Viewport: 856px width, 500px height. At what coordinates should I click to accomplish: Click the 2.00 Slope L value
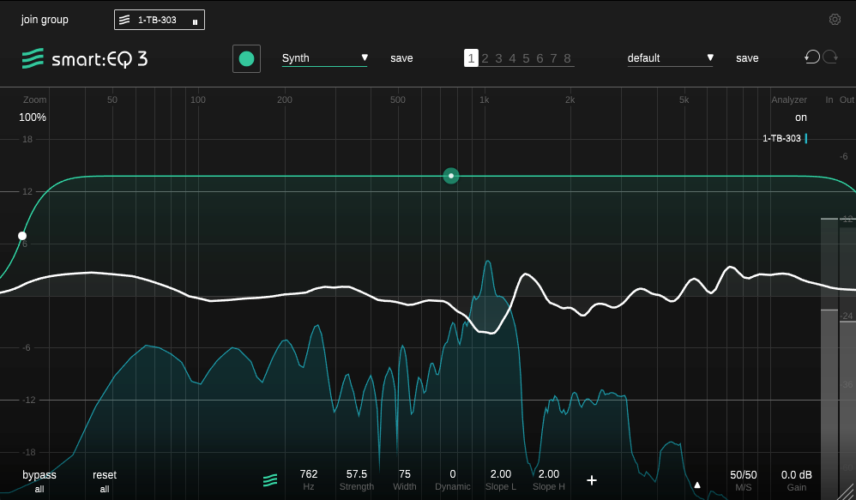(x=501, y=474)
